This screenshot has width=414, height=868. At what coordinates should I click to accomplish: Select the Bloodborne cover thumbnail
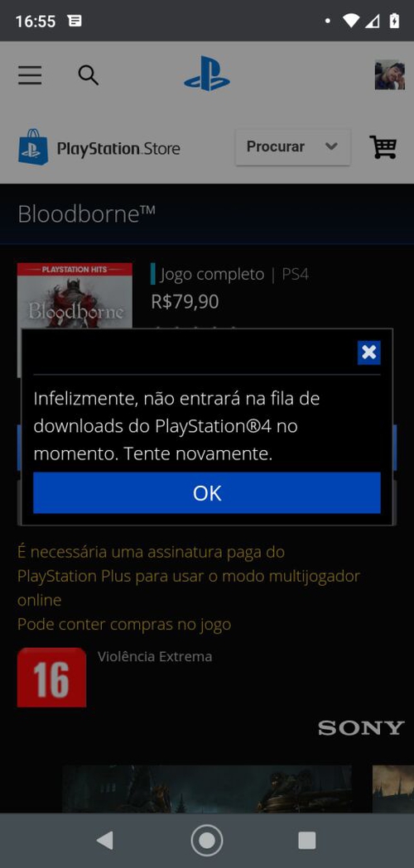coord(75,296)
